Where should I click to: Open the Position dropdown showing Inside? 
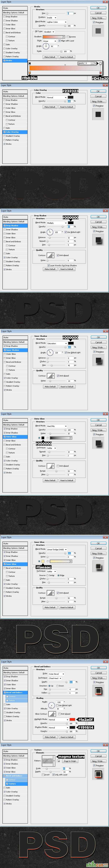[x=52, y=18]
